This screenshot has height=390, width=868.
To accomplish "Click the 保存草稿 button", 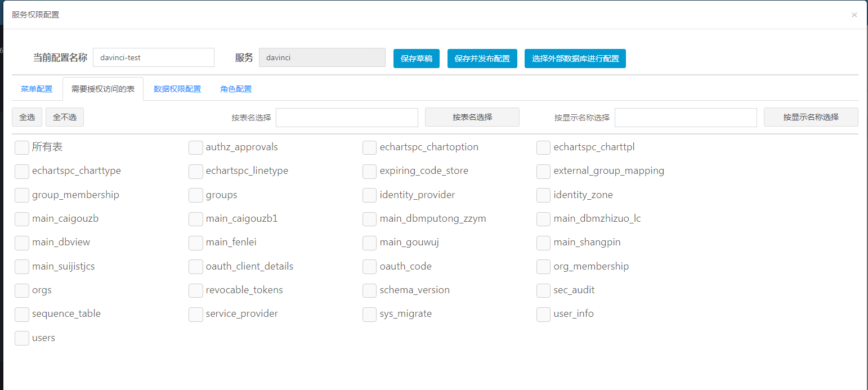I will pos(417,59).
